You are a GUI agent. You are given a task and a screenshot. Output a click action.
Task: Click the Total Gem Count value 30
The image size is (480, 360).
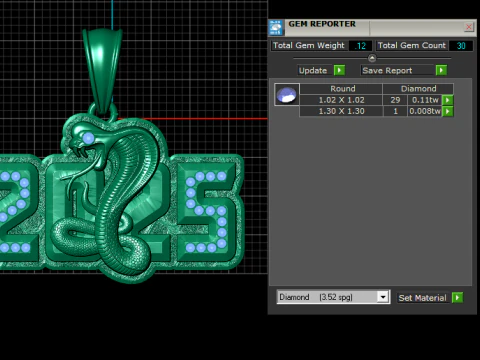(461, 46)
